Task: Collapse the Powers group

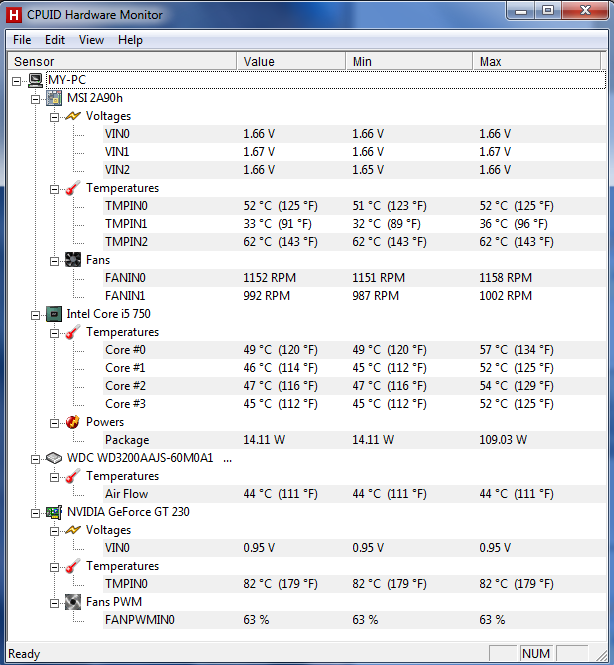Action: click(x=54, y=423)
